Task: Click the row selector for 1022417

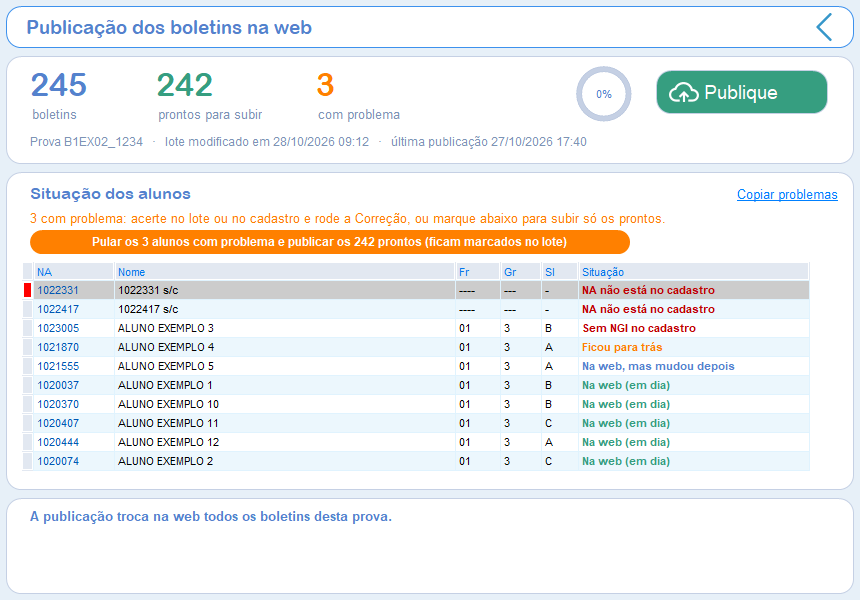Action: point(27,309)
